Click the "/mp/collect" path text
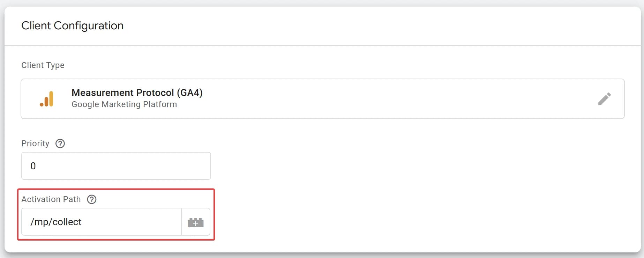The image size is (644, 258). 56,222
